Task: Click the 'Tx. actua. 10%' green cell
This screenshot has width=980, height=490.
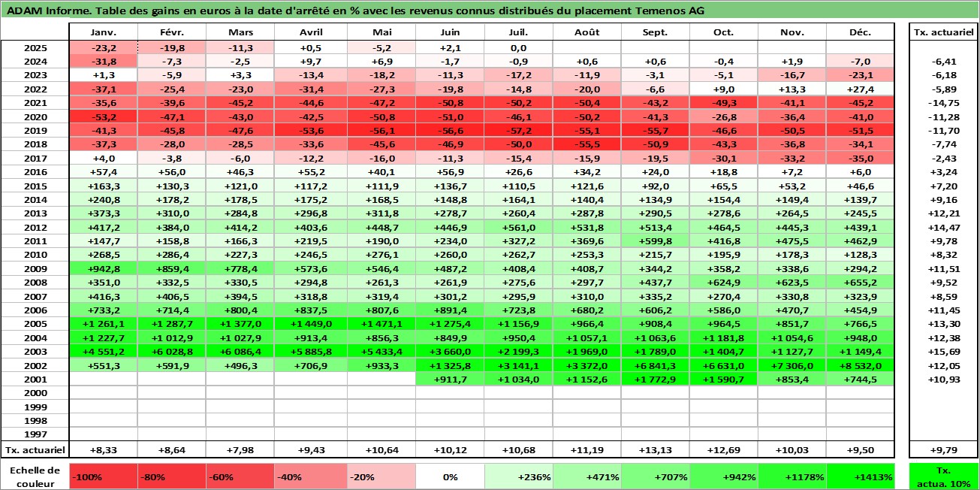Action: coord(943,476)
